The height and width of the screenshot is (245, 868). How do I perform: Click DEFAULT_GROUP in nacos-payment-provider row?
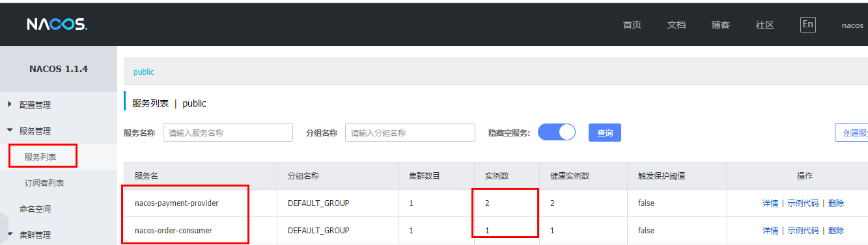[318, 203]
